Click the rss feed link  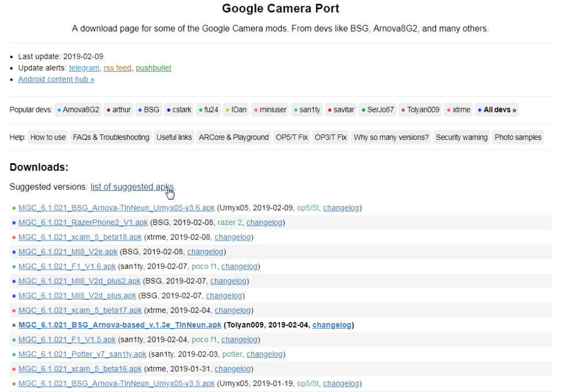[x=118, y=68]
